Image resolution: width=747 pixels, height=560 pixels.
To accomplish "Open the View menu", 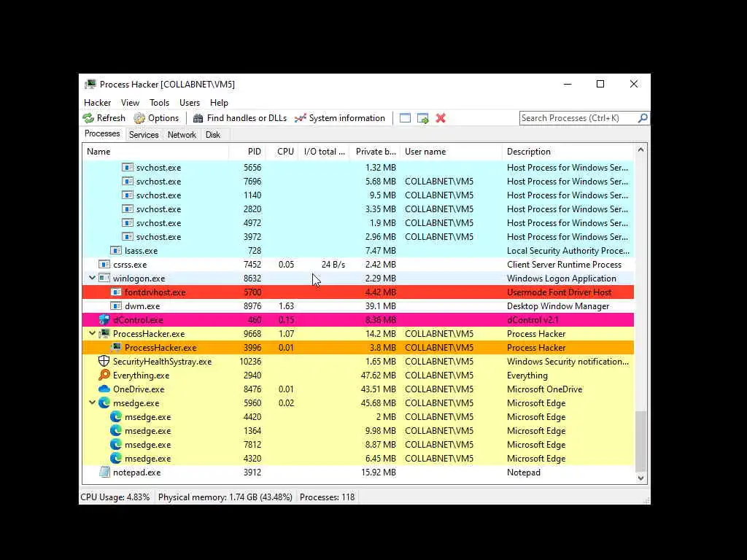I will [130, 102].
